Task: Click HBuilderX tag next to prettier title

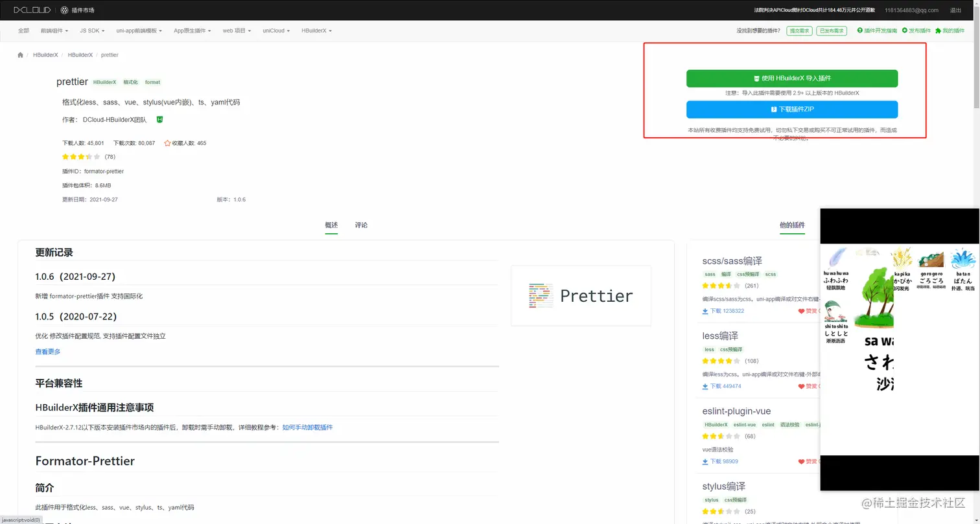Action: 104,82
